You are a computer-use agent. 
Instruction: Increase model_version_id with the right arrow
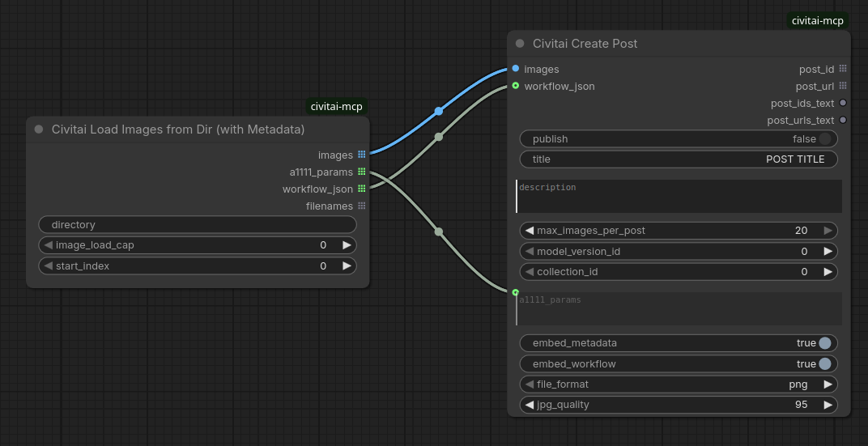(x=828, y=251)
